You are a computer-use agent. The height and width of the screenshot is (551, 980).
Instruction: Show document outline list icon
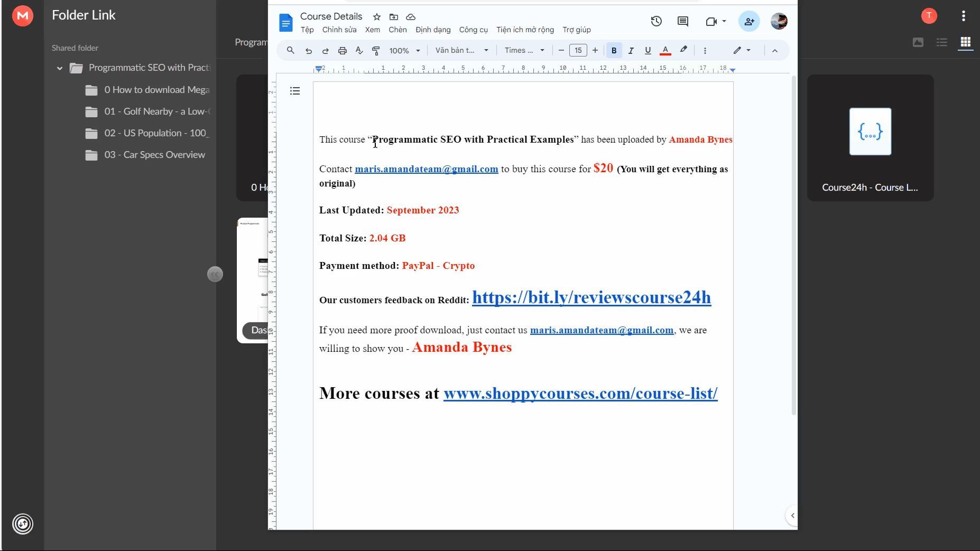click(295, 91)
